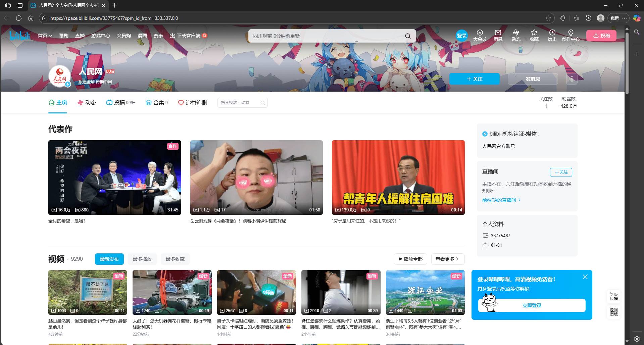Viewport: 644px width, 345px height.
Task: Click the bookmark star in address bar
Action: click(548, 18)
